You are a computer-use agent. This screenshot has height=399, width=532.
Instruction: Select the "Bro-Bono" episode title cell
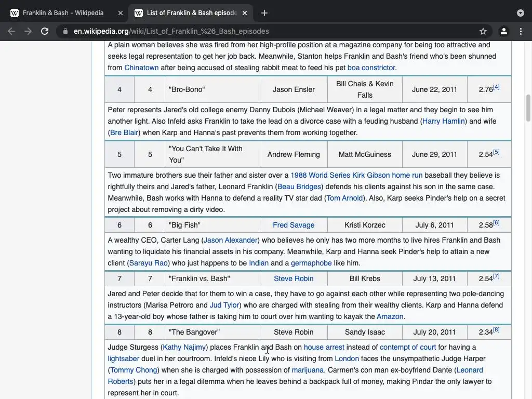click(212, 89)
